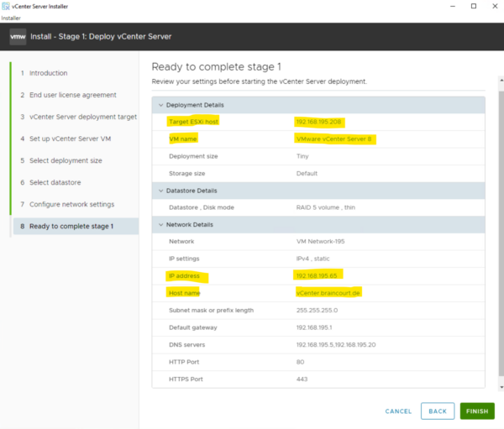The height and width of the screenshot is (429, 504).
Task: Click the VM Network-195 value
Action: [x=321, y=241]
